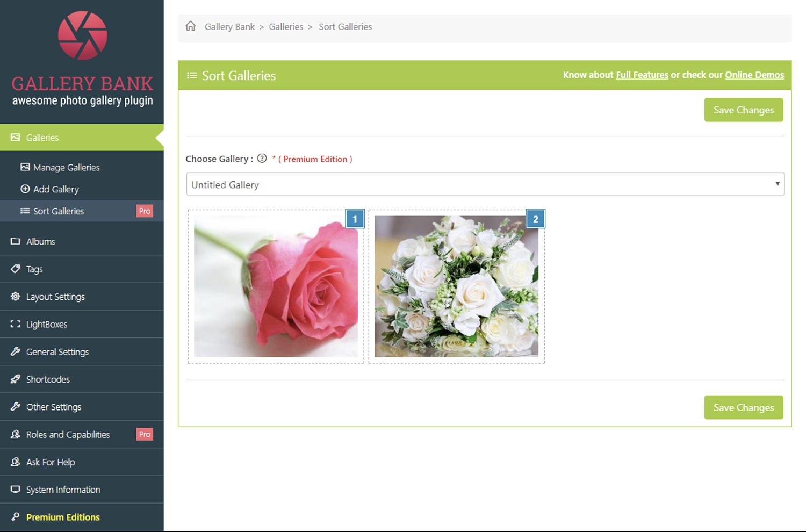Click the number 1 order badge
Screen dimensions: 806x532
(x=355, y=219)
